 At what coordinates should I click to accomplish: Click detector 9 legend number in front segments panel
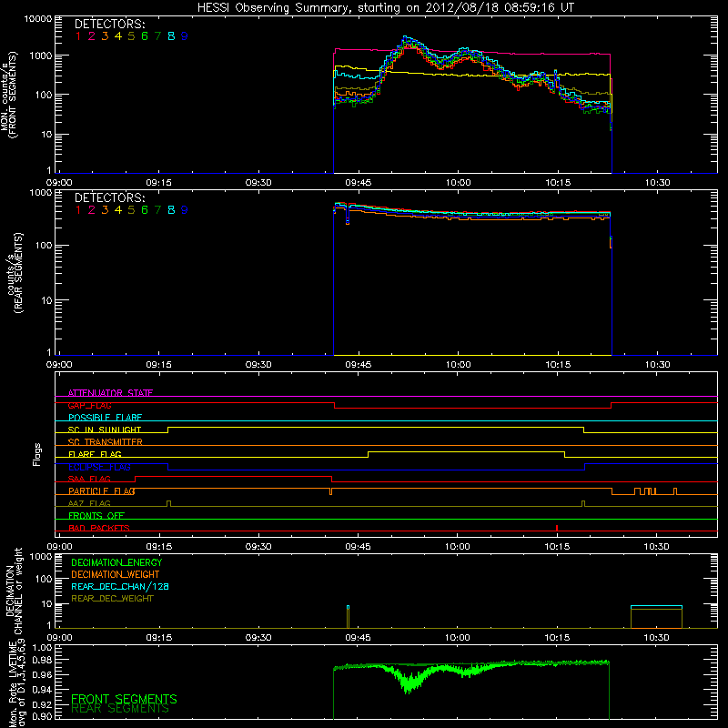click(185, 36)
